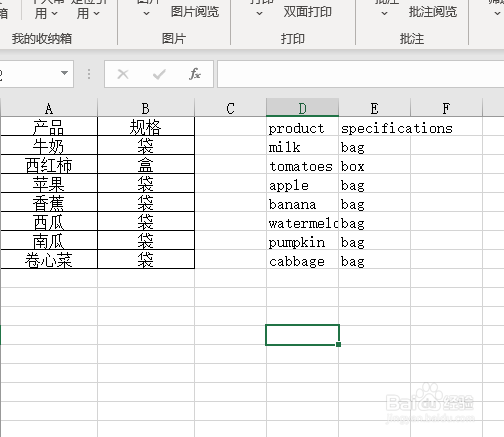
Task: Expand the dropdown arrow left of 图片阅览
Action: coord(146,14)
